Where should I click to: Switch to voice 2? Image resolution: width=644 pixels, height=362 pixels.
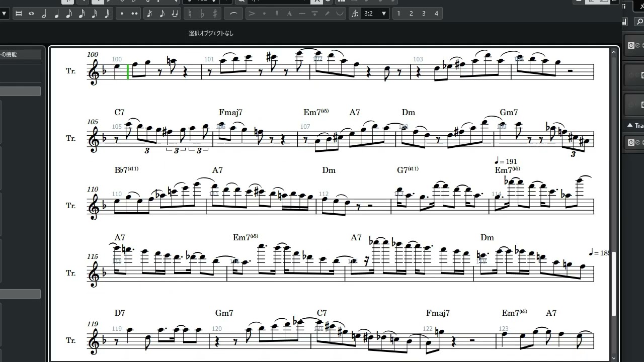(411, 14)
